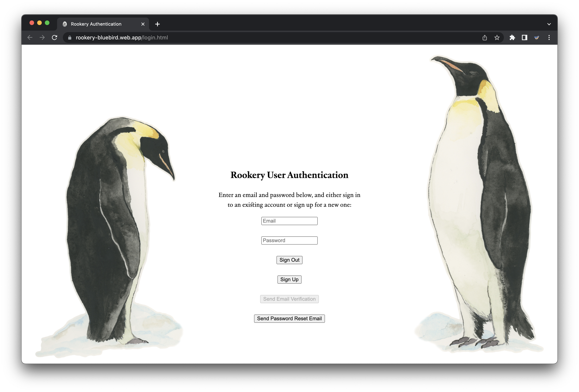Click into the Email field
Viewport: 579px width, 392px height.
pos(289,221)
